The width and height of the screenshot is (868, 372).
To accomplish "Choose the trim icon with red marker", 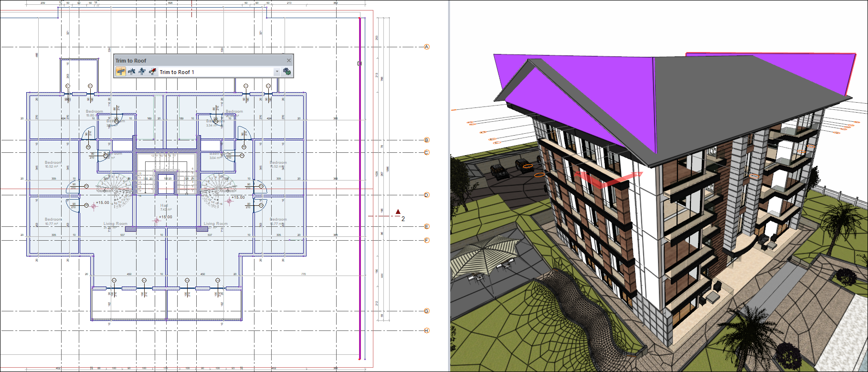I will tap(152, 72).
